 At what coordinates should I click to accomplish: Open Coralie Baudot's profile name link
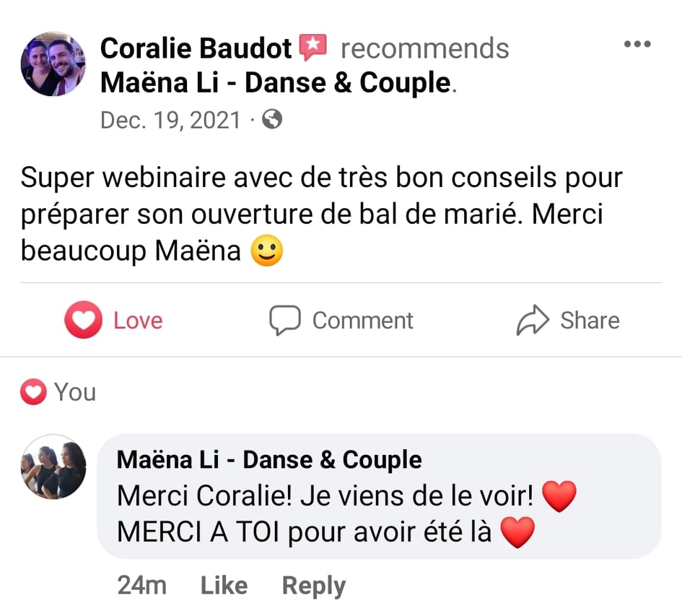196,48
